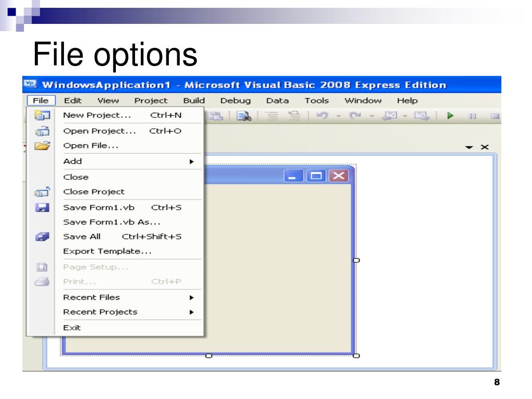The width and height of the screenshot is (532, 399).
Task: Click the Save All stacked disks icon
Action: pyautogui.click(x=43, y=236)
